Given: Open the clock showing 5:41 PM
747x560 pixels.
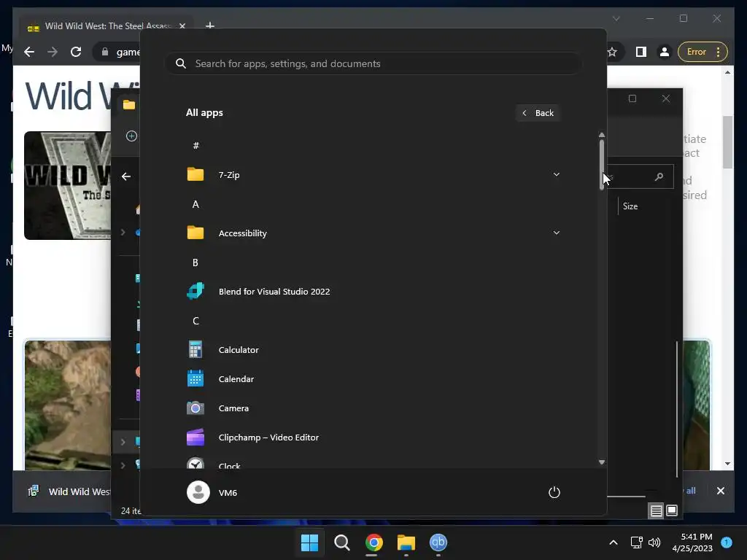Looking at the screenshot, I should pos(692,542).
